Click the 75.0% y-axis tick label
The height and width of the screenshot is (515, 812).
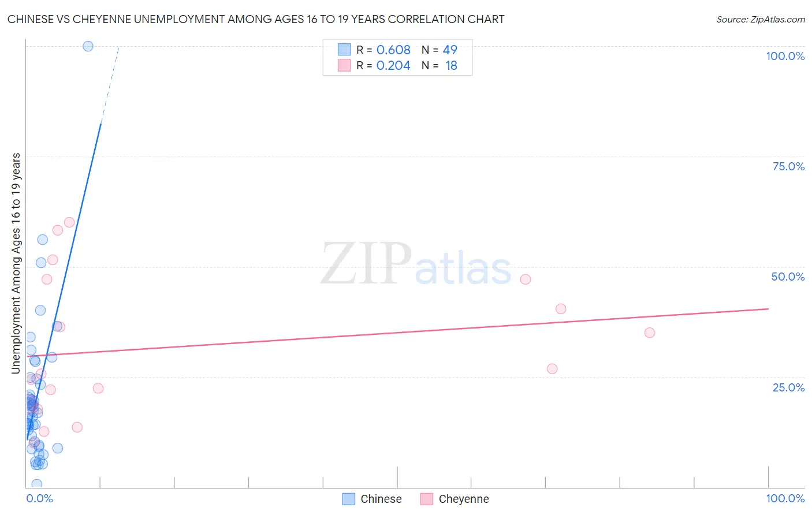point(788,166)
